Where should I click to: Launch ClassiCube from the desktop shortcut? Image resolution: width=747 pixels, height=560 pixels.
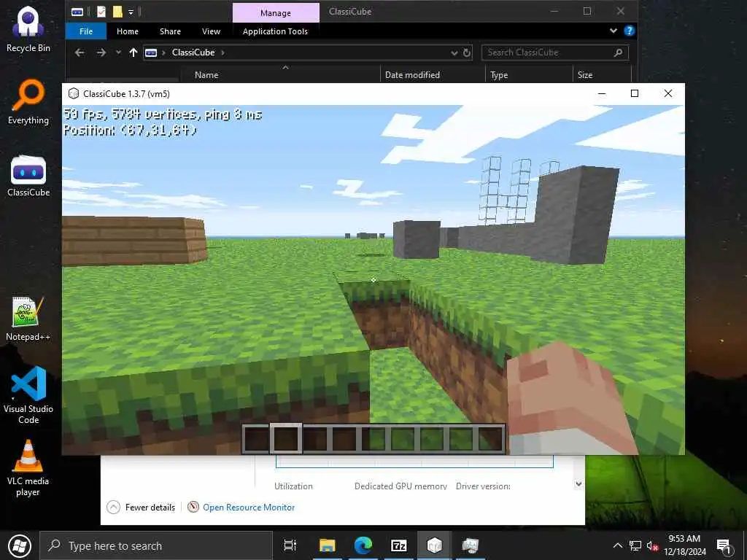pyautogui.click(x=28, y=176)
